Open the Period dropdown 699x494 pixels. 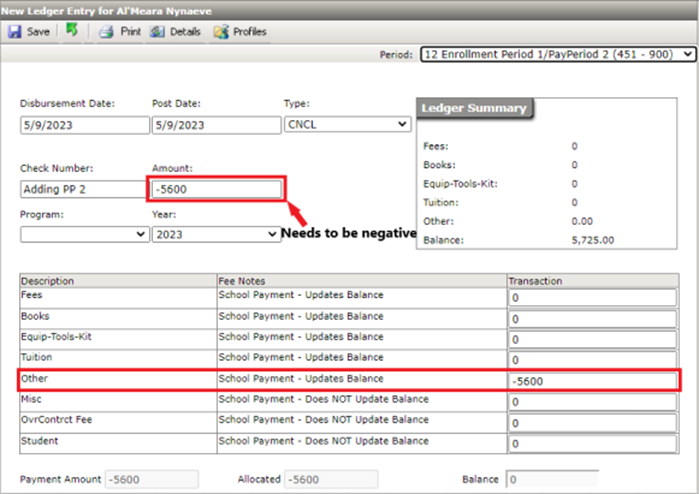pyautogui.click(x=556, y=55)
